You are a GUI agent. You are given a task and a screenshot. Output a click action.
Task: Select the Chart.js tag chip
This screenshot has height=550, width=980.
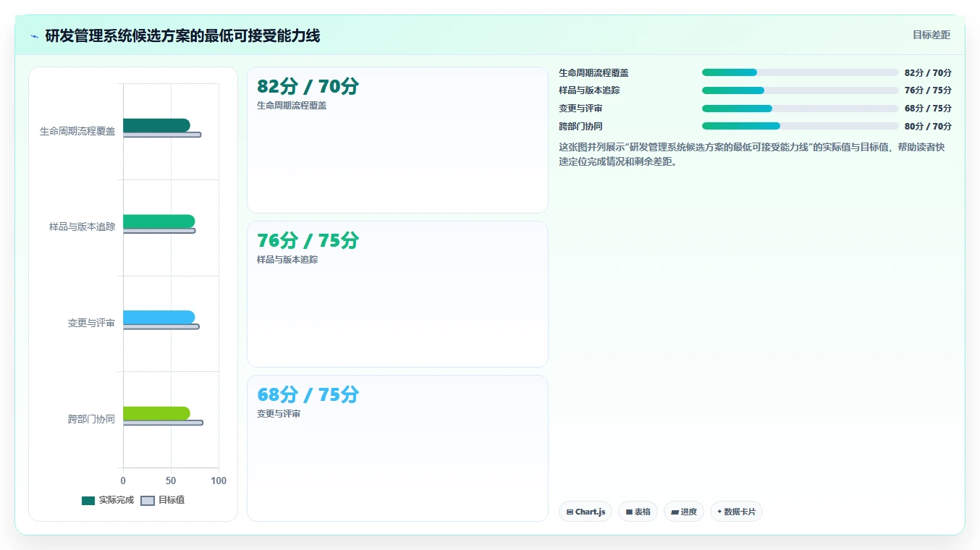(586, 512)
